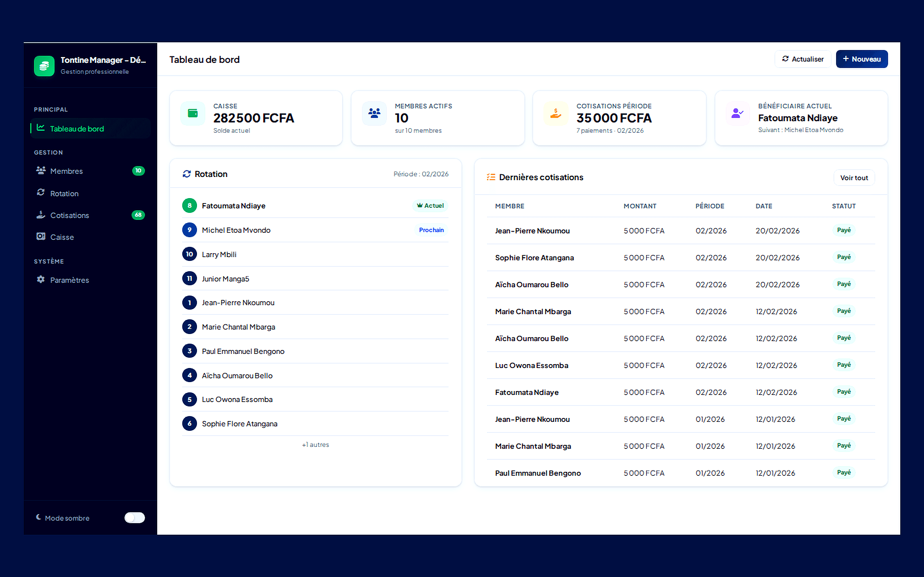Click the Caisse camera-style icon in sidebar

coord(40,237)
